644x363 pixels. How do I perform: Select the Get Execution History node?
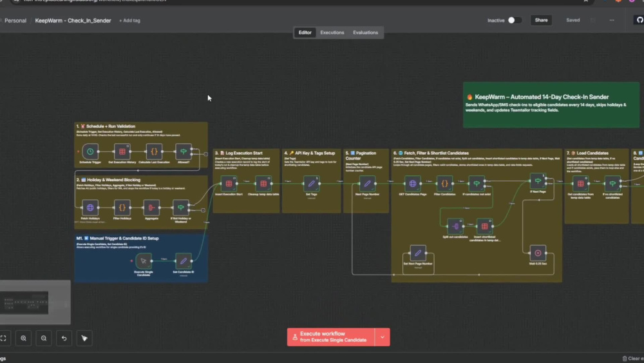pos(122,152)
